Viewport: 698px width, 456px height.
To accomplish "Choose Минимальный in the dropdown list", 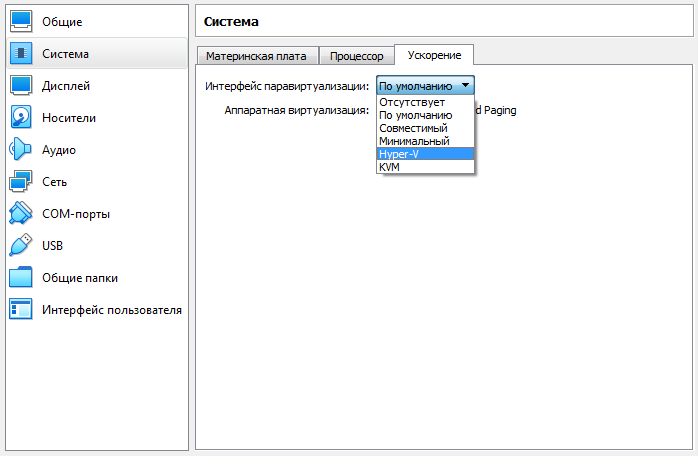I will (426, 141).
